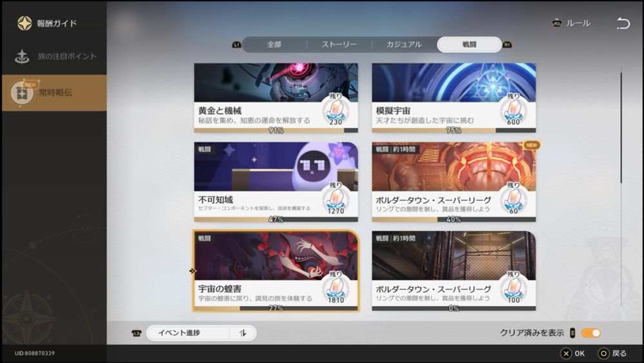Click 秘話を集め、知恵の運命を解放する description

click(254, 121)
